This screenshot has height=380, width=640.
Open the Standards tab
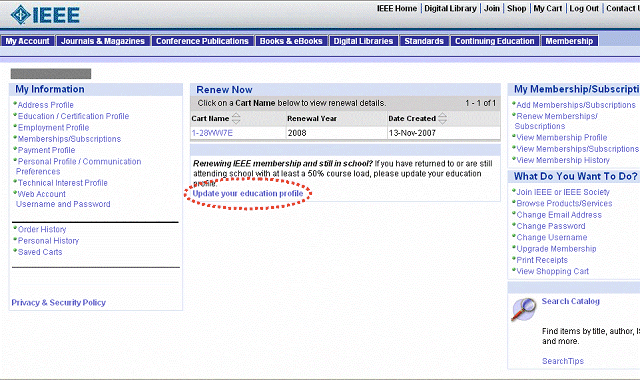tap(424, 41)
